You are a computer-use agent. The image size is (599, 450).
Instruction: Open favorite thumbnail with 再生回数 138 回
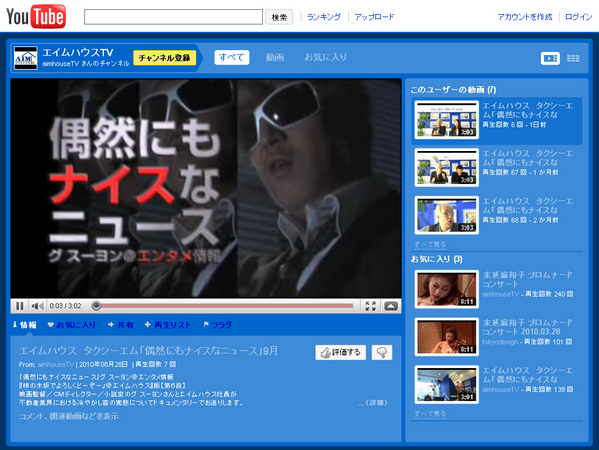447,384
